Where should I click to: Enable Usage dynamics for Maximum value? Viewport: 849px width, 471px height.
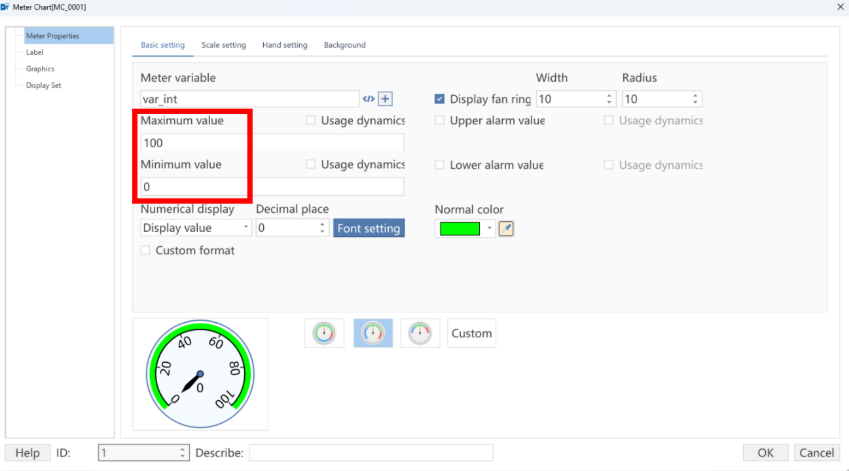(x=311, y=120)
